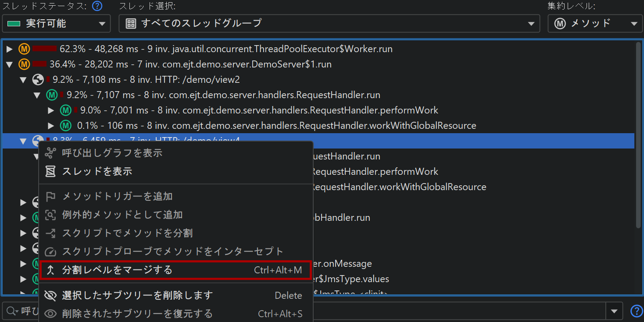Expand the ThreadPoolExecutor$Worker.run tree node

[10, 49]
